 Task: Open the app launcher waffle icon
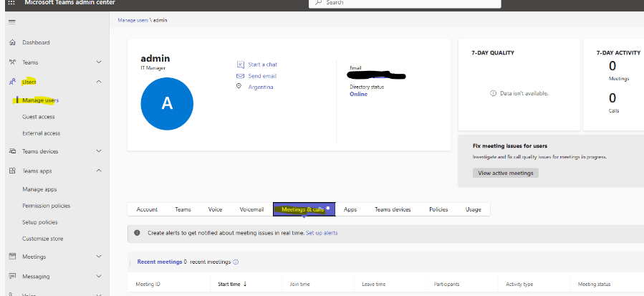click(11, 2)
